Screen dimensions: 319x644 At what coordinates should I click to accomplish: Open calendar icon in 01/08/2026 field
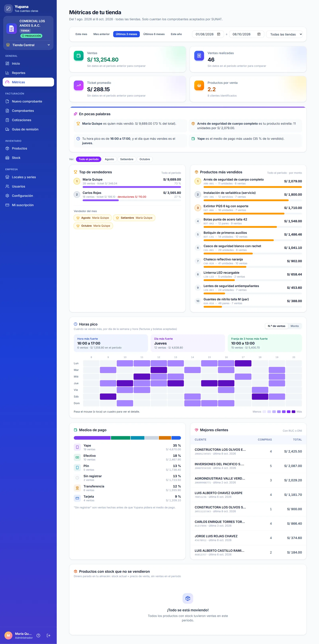coord(219,34)
